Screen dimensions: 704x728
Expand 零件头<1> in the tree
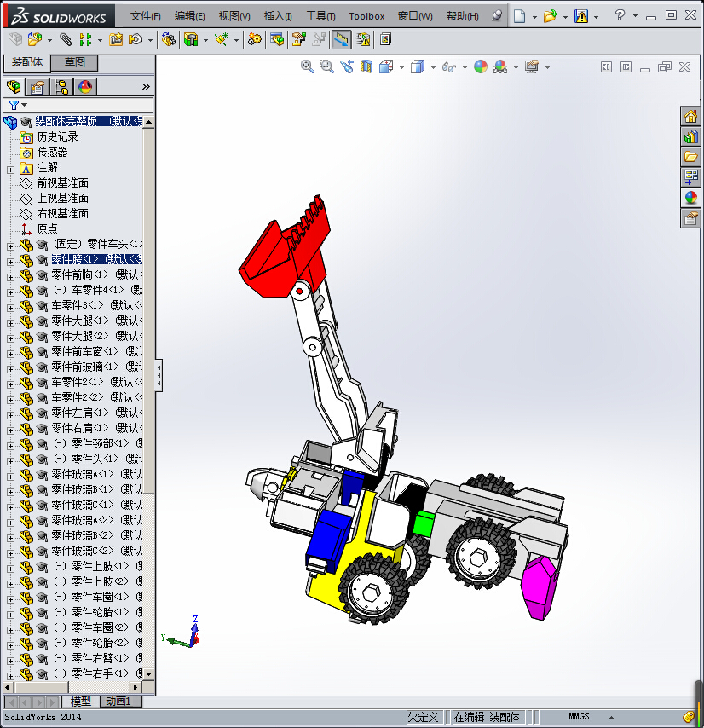click(x=10, y=460)
